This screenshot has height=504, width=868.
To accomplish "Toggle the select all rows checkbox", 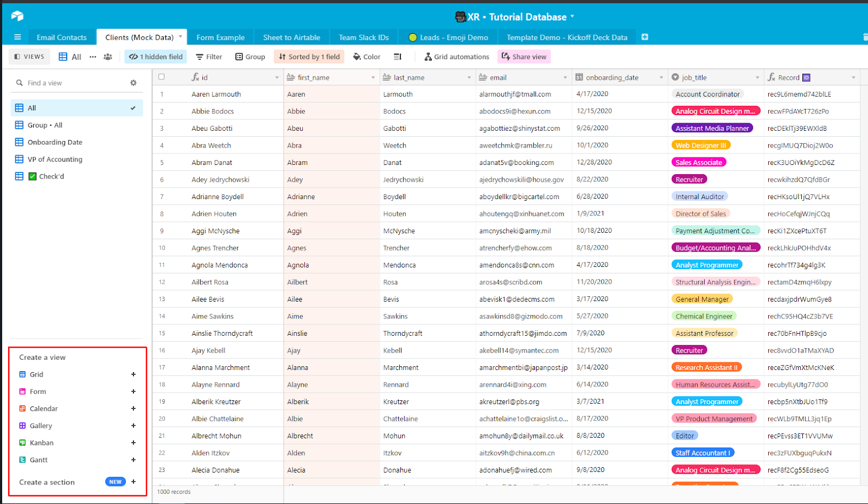I will tap(162, 77).
